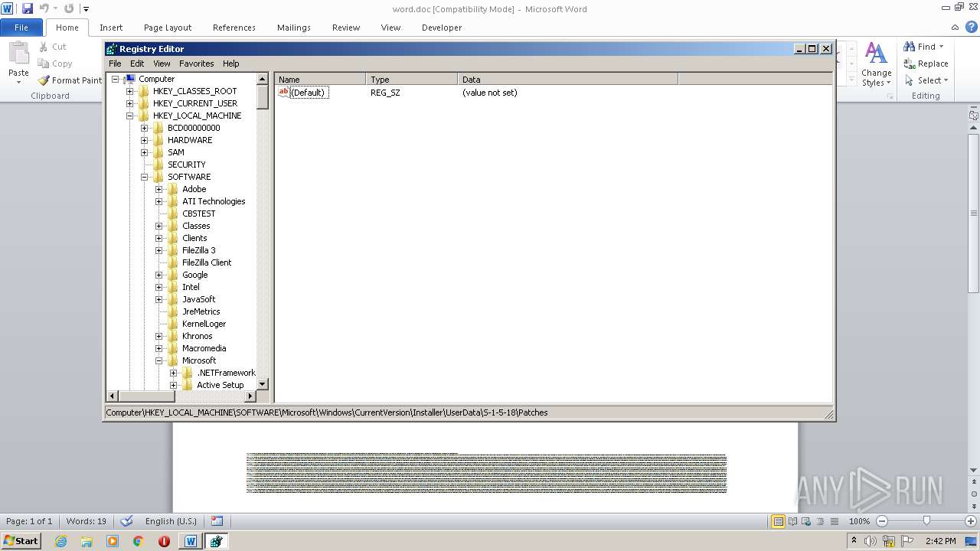
Task: Open the File tab in Word
Action: 21,28
